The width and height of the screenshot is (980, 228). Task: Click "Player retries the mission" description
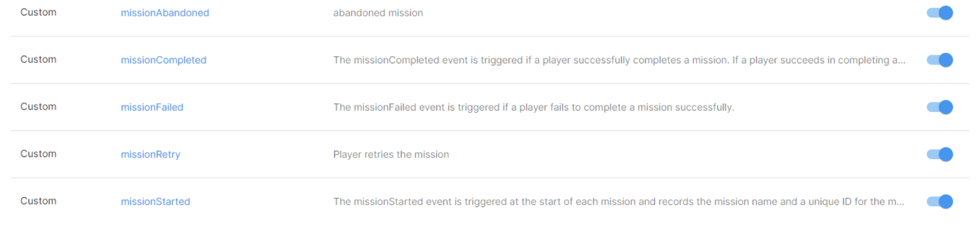click(391, 154)
